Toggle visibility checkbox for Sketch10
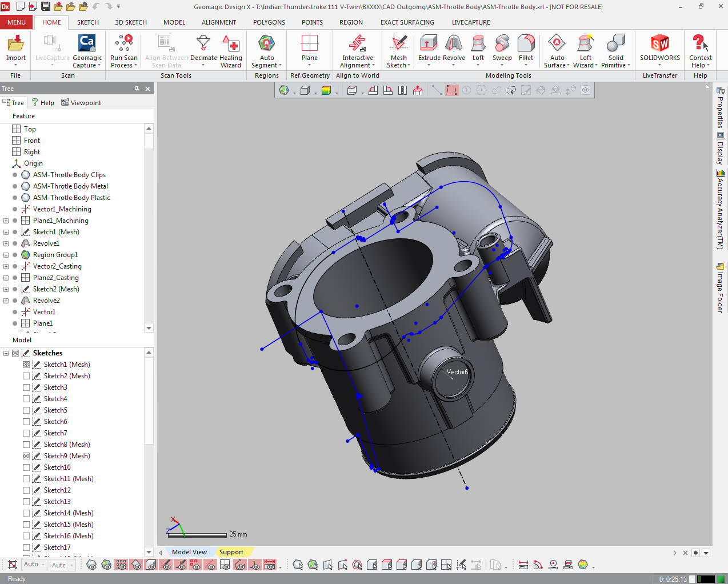This screenshot has height=584, width=728. (x=26, y=467)
